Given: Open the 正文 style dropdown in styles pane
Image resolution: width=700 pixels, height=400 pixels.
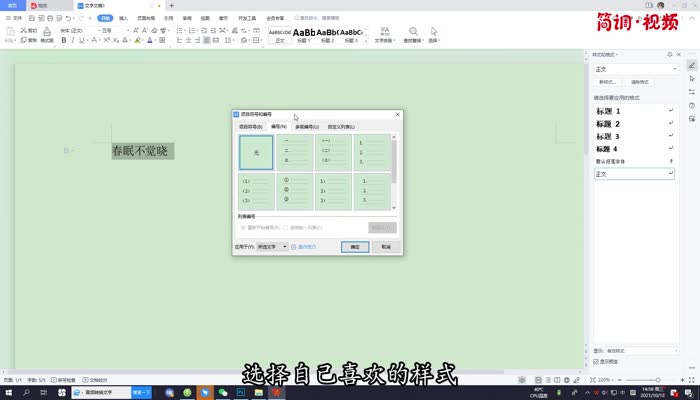Looking at the screenshot, I should click(674, 69).
